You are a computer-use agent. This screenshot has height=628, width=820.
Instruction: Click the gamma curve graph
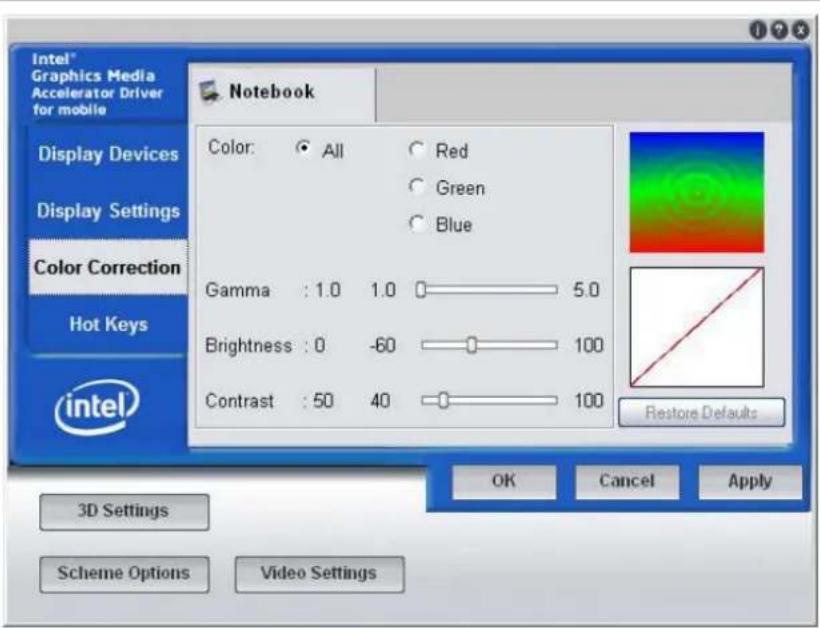point(697,327)
